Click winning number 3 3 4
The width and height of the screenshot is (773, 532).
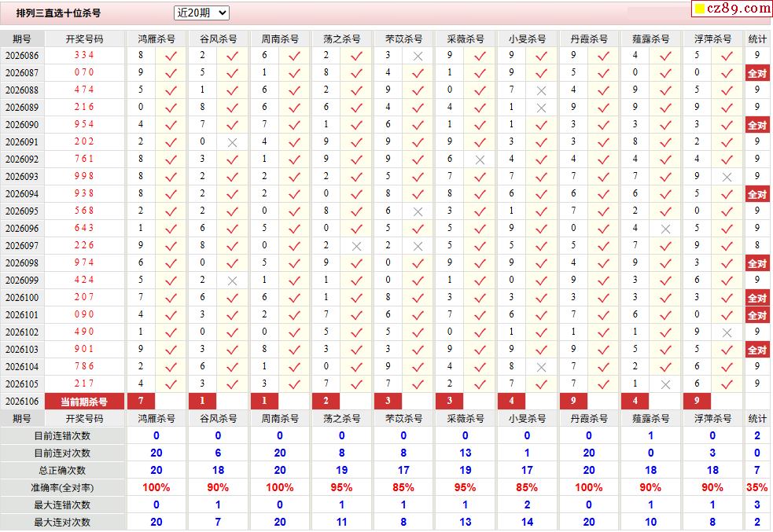[84, 55]
